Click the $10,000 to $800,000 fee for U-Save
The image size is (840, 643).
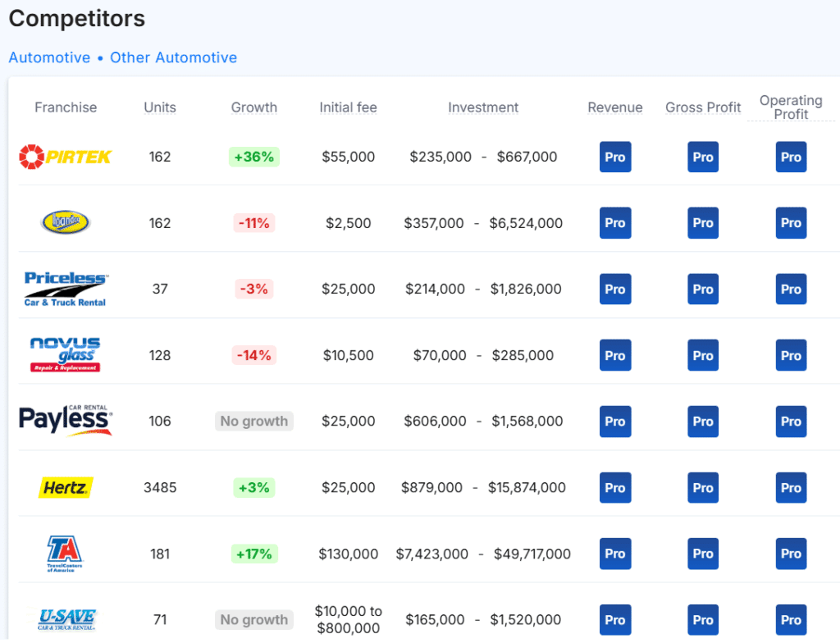pyautogui.click(x=348, y=619)
